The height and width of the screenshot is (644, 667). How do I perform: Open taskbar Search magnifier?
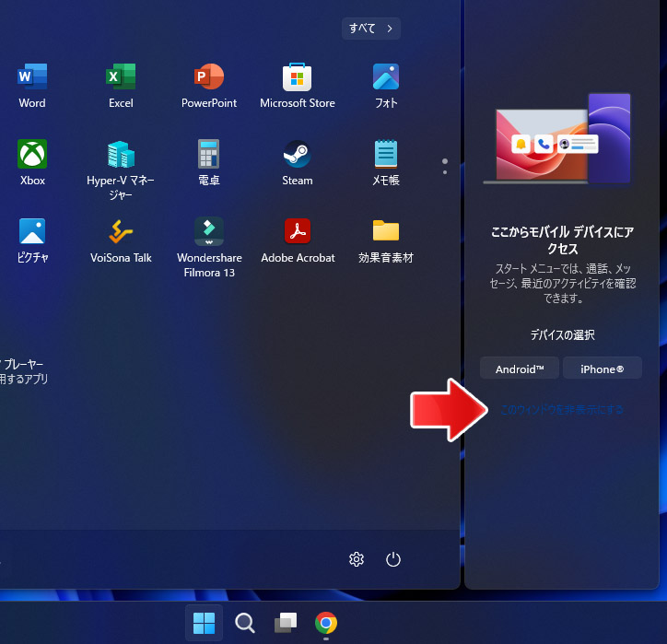[x=244, y=623]
